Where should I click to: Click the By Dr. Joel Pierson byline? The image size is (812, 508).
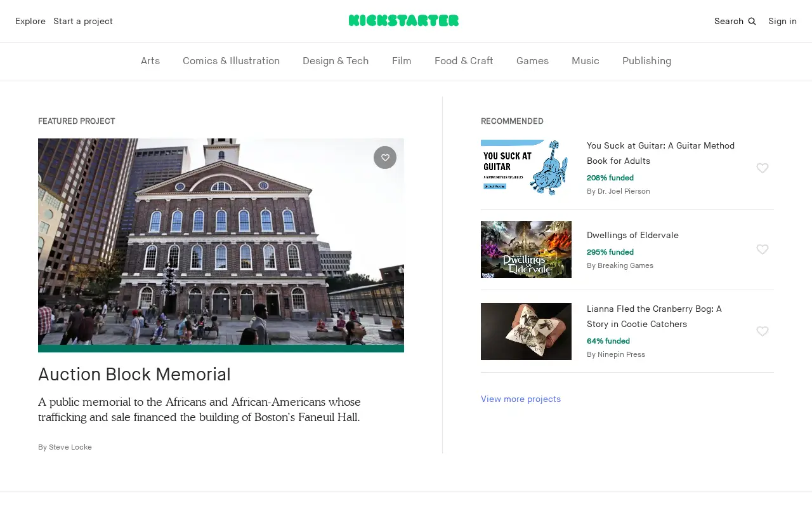[x=619, y=191]
